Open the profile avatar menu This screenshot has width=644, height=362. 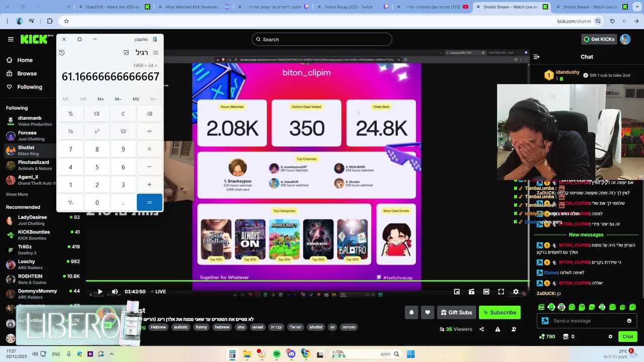pos(625,39)
